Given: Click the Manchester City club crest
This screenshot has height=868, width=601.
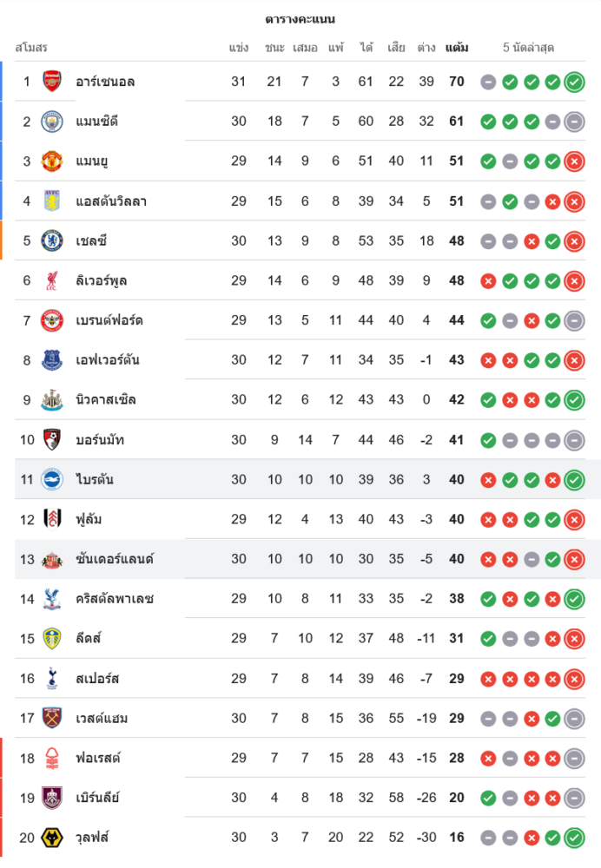Looking at the screenshot, I should 53,122.
